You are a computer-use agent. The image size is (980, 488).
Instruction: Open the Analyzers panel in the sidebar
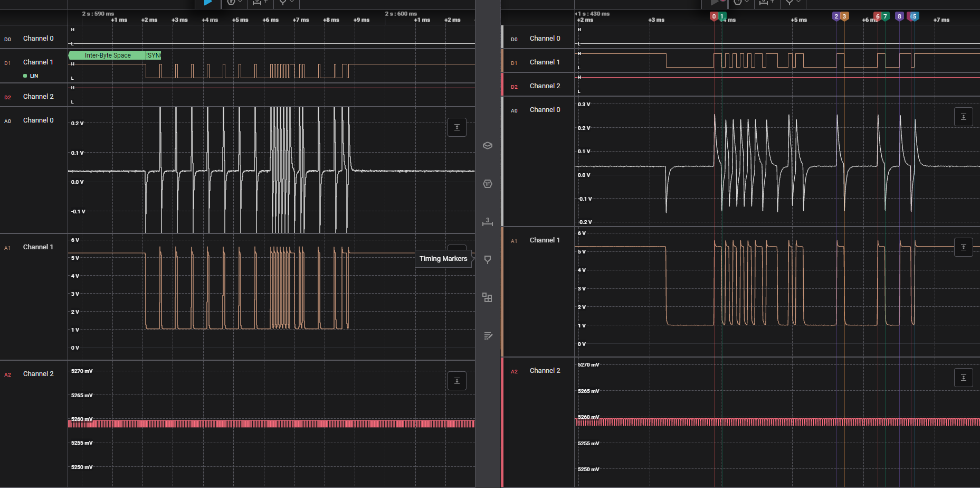488,184
